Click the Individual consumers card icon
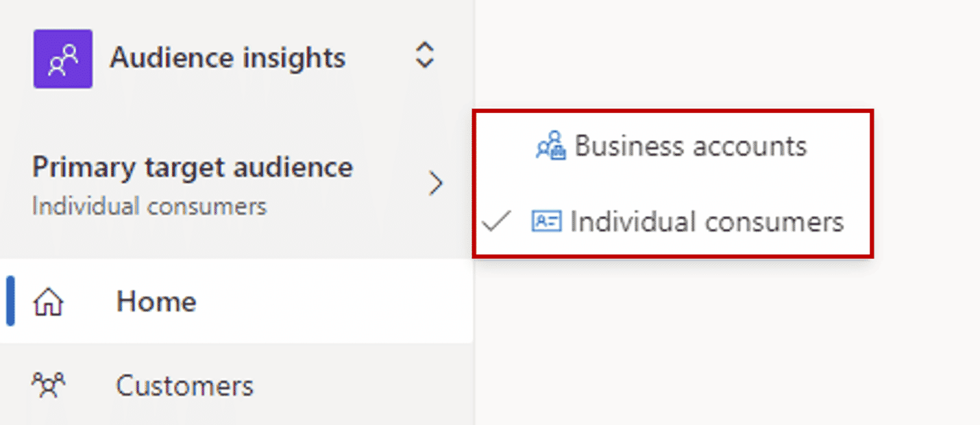This screenshot has height=425, width=980. (547, 221)
